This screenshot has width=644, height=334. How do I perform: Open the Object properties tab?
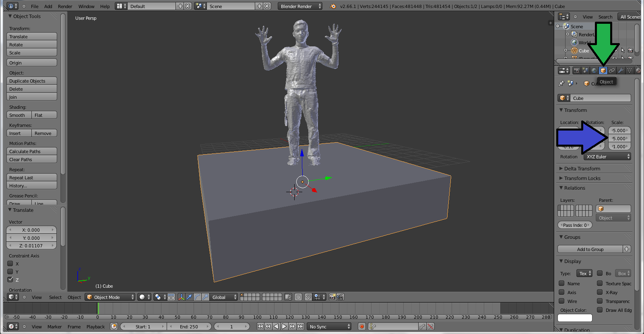click(603, 71)
